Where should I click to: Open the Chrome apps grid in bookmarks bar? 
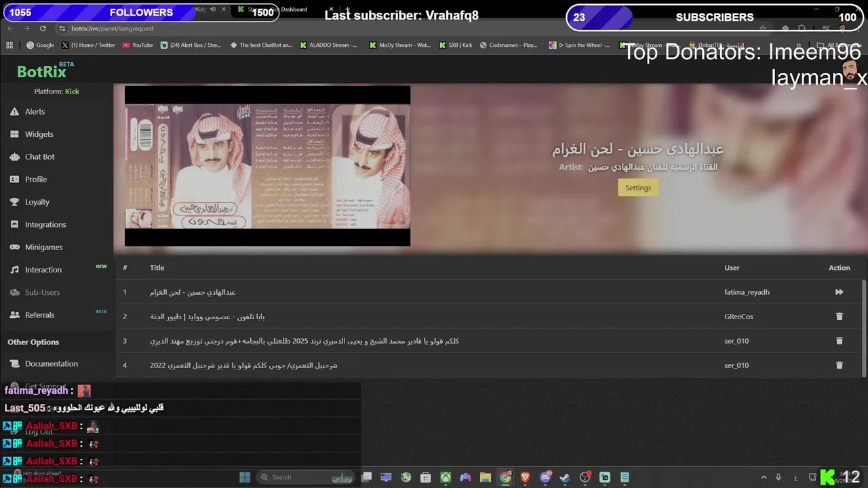9,45
